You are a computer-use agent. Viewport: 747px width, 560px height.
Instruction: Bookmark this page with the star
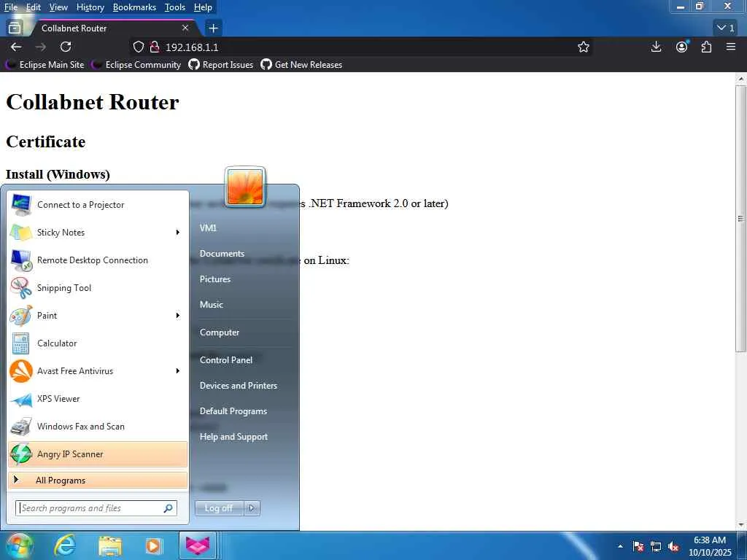583,47
